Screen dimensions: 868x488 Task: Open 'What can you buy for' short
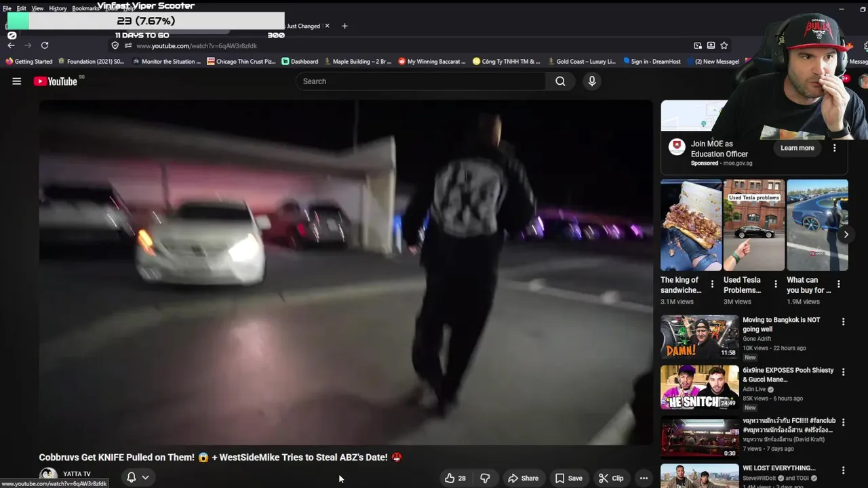[x=817, y=225]
